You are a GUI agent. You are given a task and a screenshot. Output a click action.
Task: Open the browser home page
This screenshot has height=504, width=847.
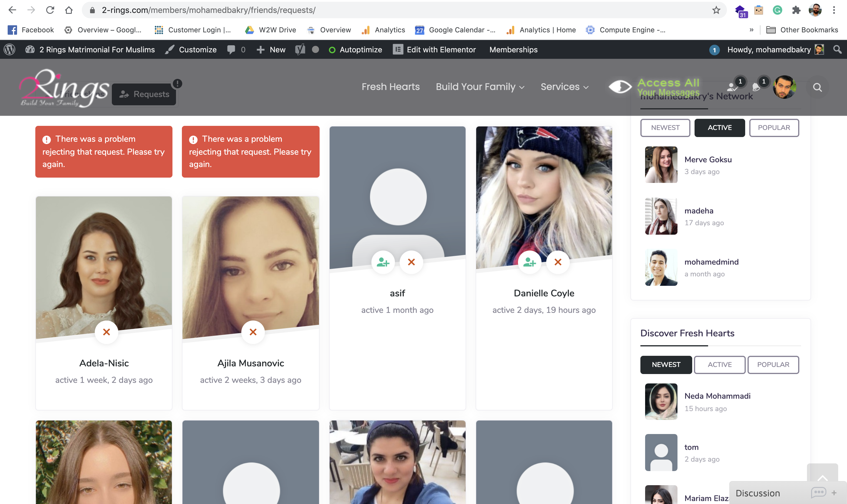click(69, 10)
